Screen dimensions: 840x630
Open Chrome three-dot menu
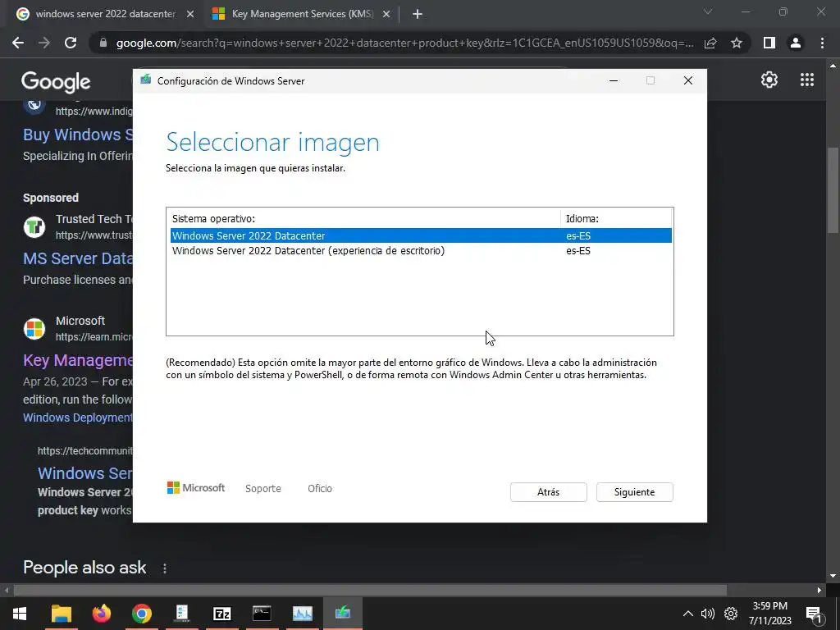click(822, 43)
